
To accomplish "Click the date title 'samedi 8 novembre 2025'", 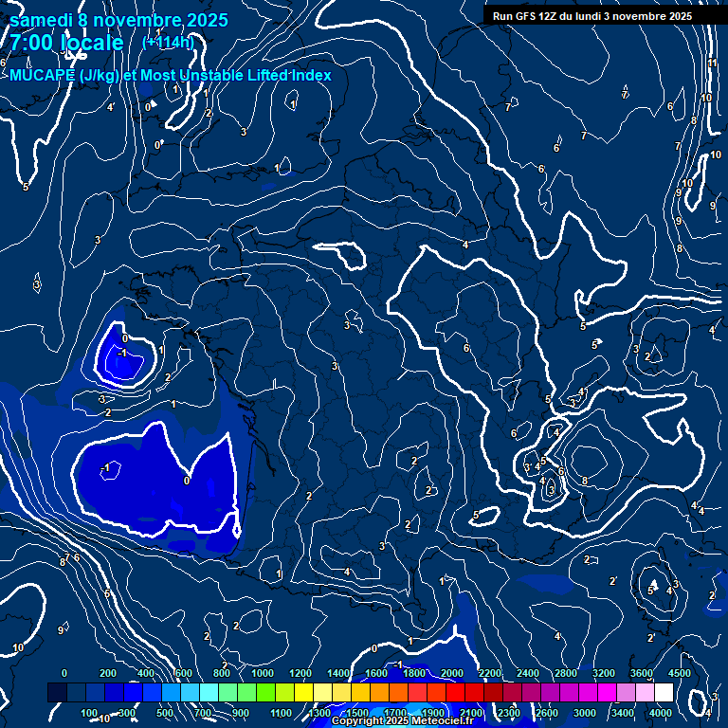I will click(x=118, y=21).
